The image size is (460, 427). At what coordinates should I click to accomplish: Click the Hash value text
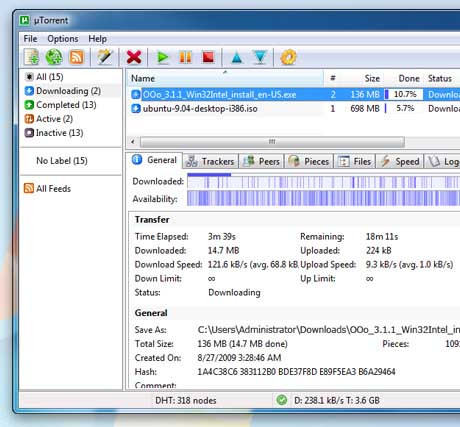296,372
